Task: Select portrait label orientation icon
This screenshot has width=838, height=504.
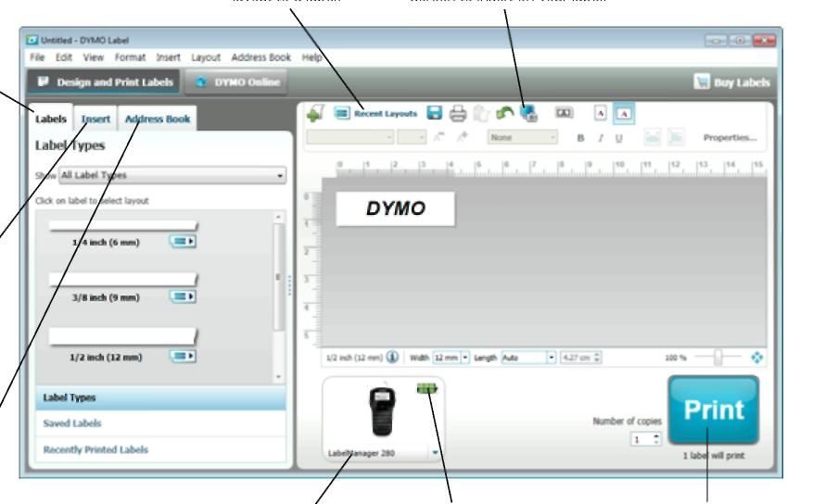Action: tap(600, 113)
